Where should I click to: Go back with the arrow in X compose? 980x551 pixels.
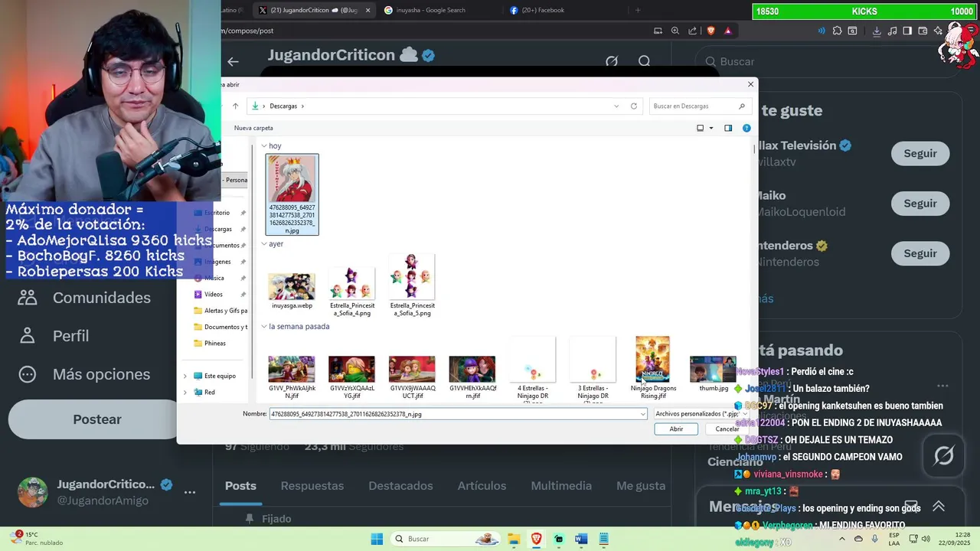coord(234,61)
